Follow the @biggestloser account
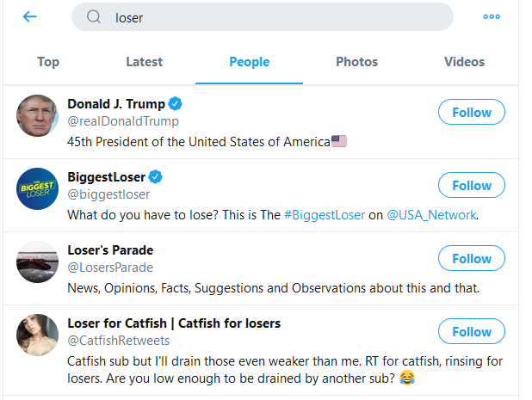Screen dimensions: 532x400 click(x=471, y=186)
